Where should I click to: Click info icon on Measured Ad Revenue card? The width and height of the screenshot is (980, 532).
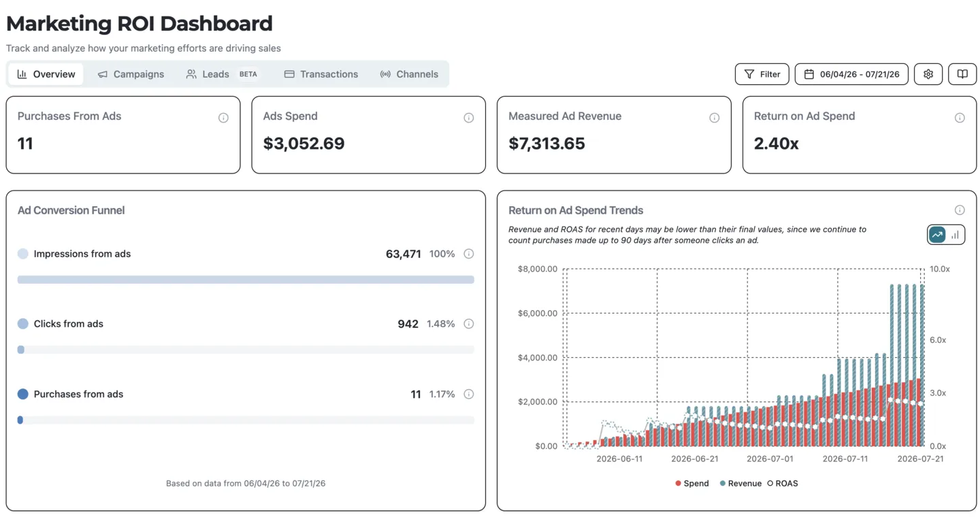pos(714,118)
